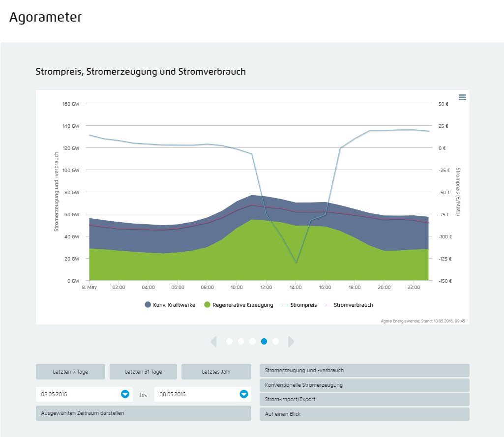This screenshot has height=437, width=504.
Task: Click the Agora Energiewende Stand credit text
Action: tap(423, 320)
